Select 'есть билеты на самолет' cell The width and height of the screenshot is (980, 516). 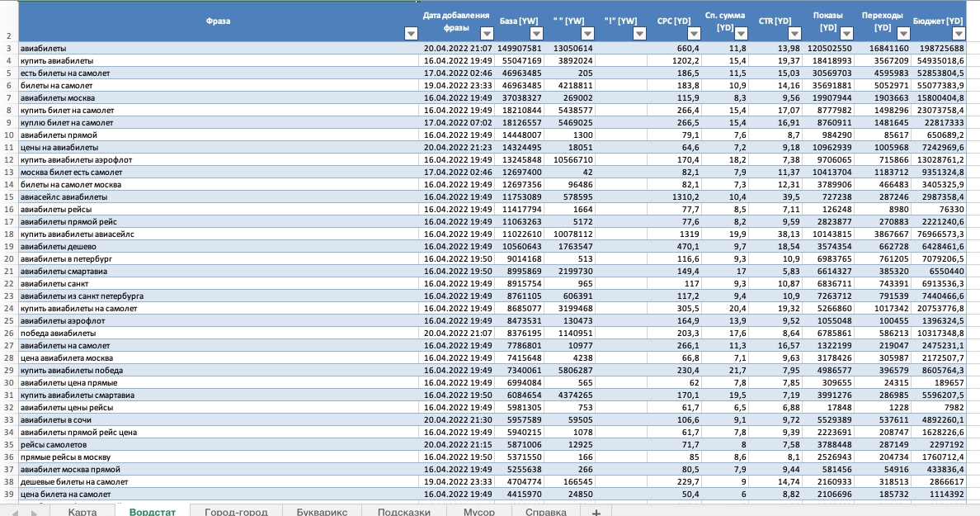pyautogui.click(x=218, y=73)
